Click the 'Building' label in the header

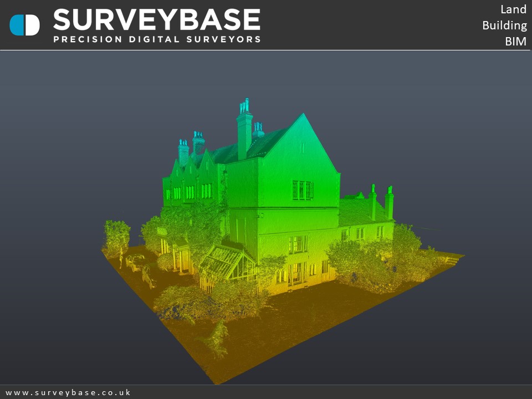[x=504, y=25]
